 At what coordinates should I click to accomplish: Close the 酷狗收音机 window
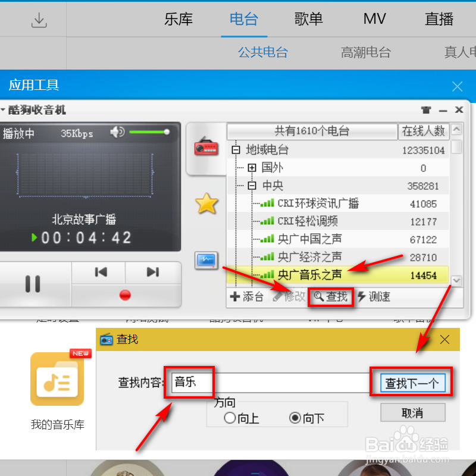[x=459, y=109]
